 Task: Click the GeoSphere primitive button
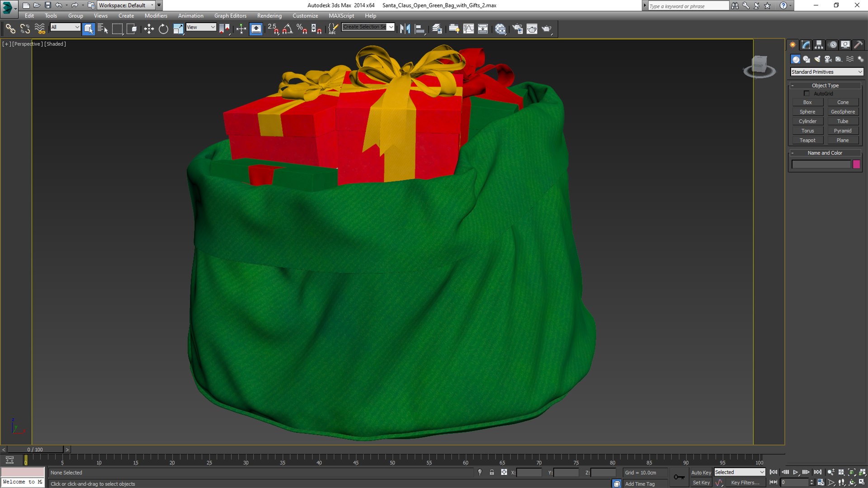click(843, 112)
